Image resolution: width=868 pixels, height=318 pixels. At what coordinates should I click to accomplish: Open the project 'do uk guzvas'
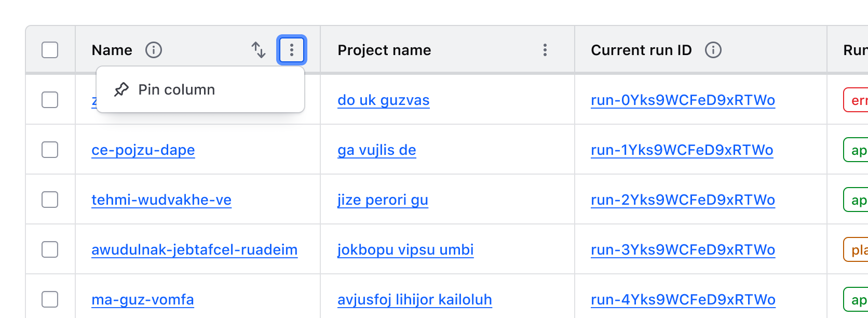pyautogui.click(x=384, y=100)
